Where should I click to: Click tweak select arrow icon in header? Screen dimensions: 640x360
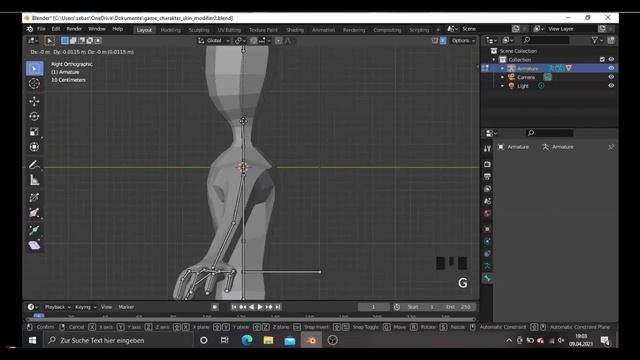click(x=49, y=40)
